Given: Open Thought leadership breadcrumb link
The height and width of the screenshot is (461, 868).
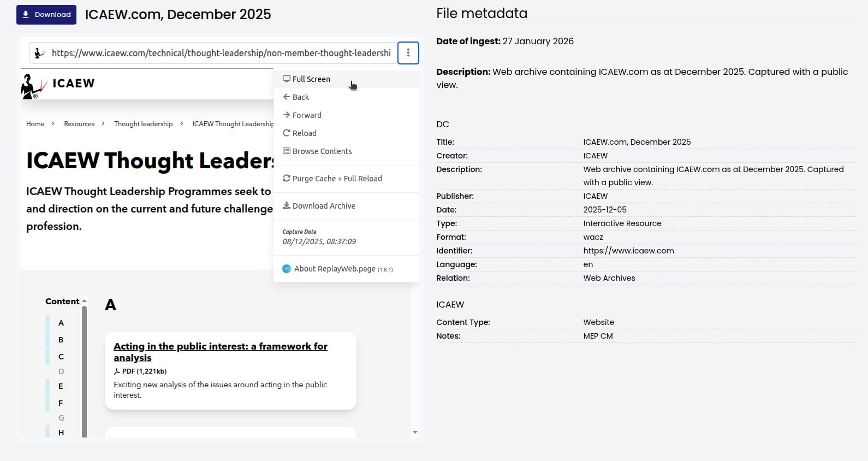Looking at the screenshot, I should [x=143, y=124].
